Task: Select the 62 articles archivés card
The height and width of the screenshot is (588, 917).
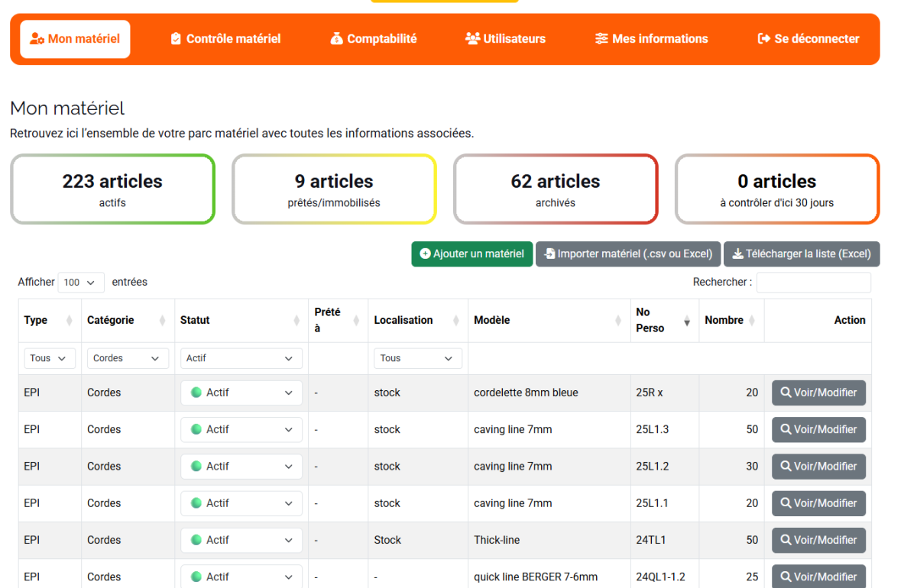Action: pos(556,189)
